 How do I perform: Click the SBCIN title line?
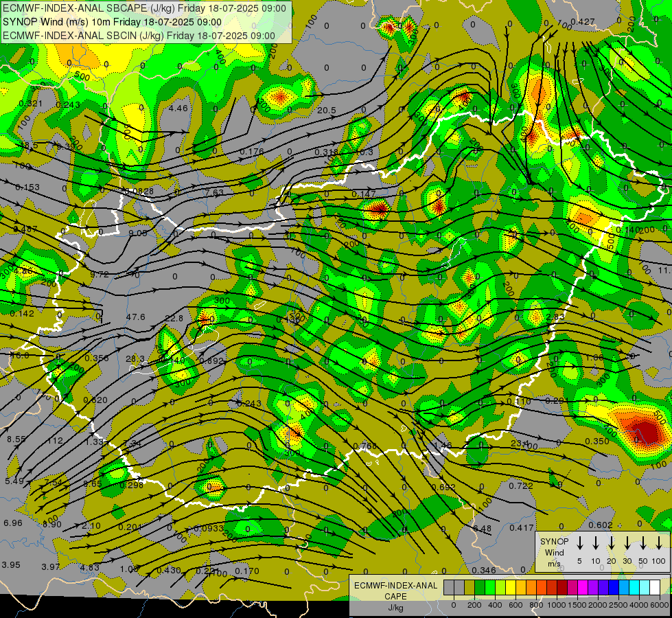(139, 36)
